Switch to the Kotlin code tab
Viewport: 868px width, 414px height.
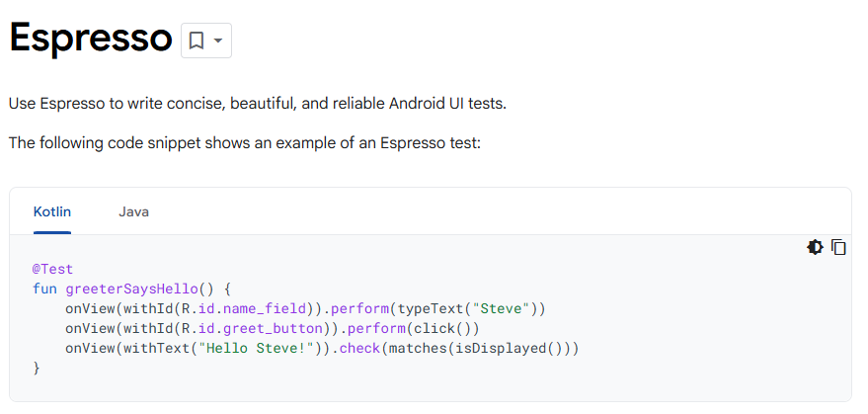coord(52,211)
